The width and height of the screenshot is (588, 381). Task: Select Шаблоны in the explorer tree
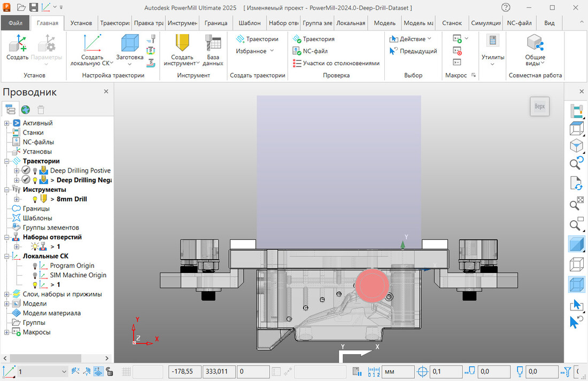tap(37, 218)
